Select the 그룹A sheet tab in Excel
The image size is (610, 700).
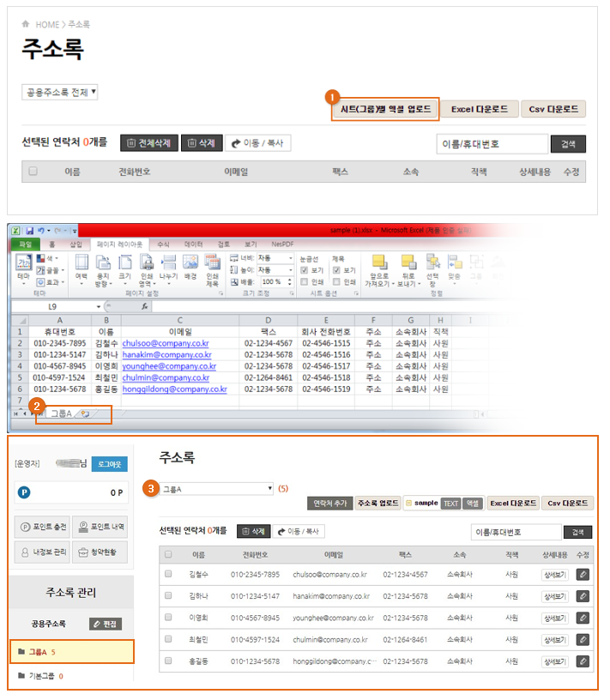pos(61,413)
